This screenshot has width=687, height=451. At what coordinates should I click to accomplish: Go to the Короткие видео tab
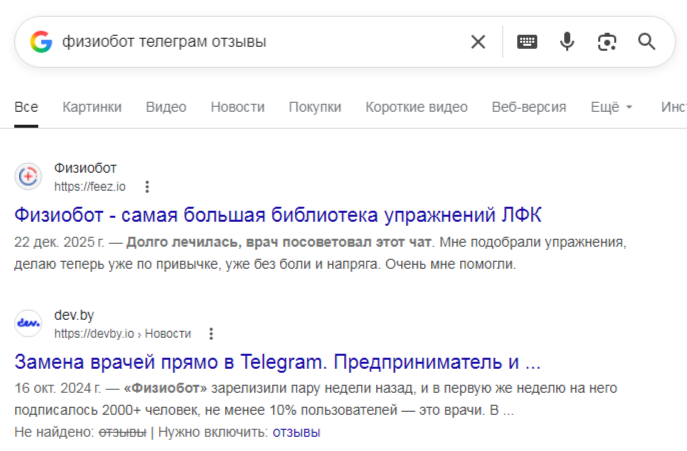416,107
